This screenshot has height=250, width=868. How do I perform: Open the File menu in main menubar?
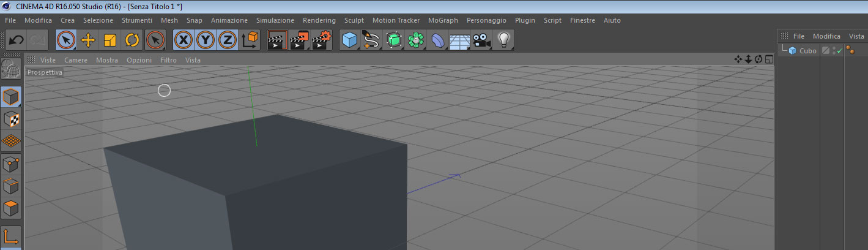pos(10,20)
